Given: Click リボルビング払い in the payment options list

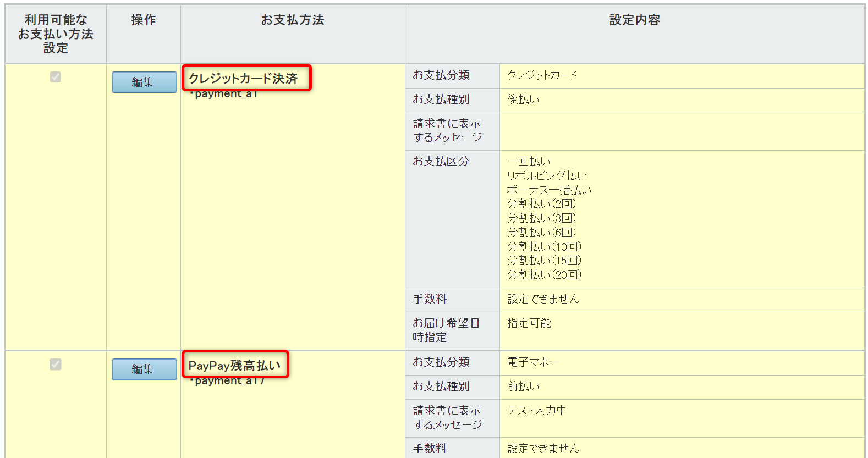Looking at the screenshot, I should 547,176.
